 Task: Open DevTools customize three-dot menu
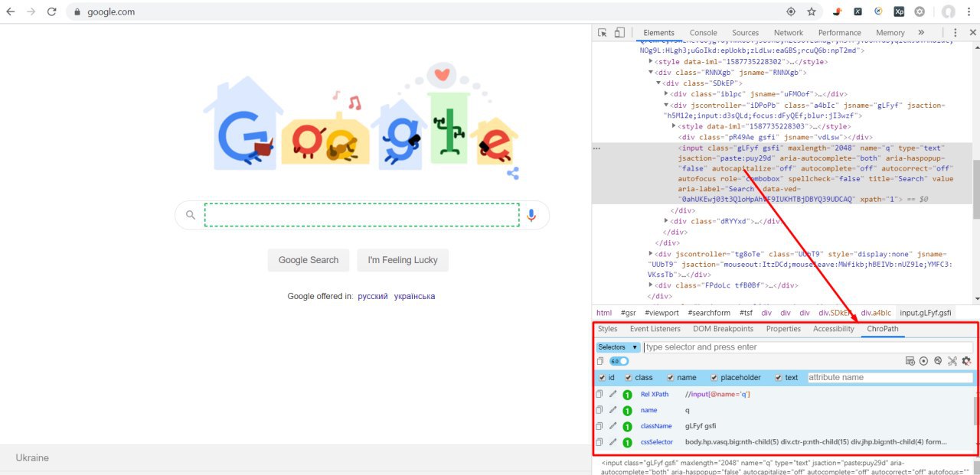pos(955,32)
